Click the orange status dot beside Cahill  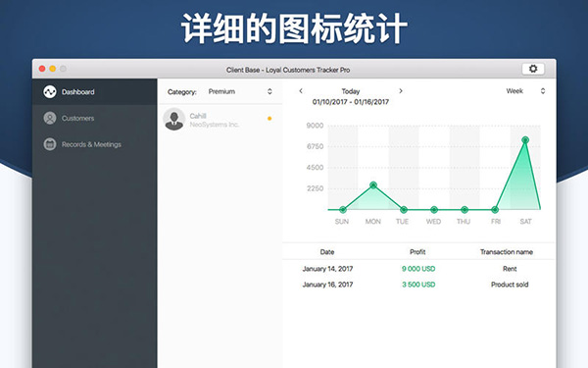[269, 119]
